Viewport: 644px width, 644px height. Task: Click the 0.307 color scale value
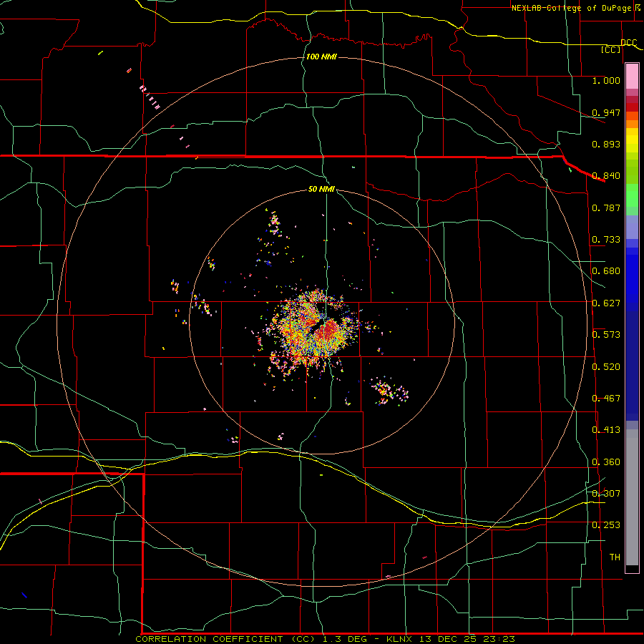pyautogui.click(x=606, y=493)
